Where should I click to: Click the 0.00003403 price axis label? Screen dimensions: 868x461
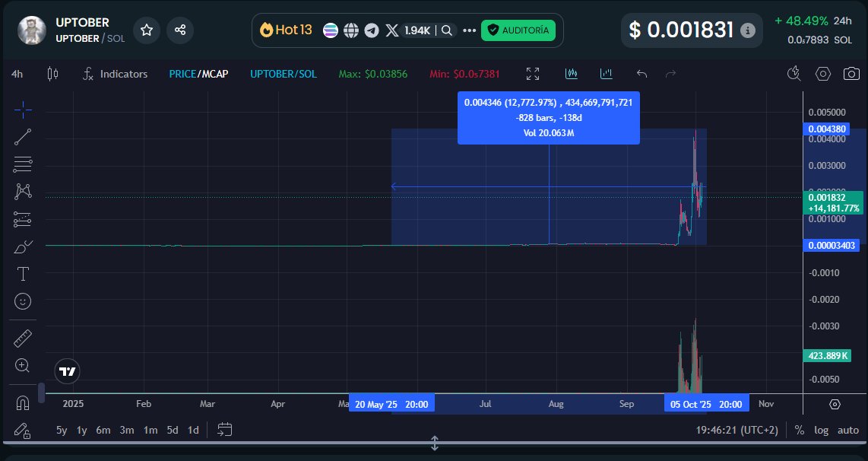point(832,246)
